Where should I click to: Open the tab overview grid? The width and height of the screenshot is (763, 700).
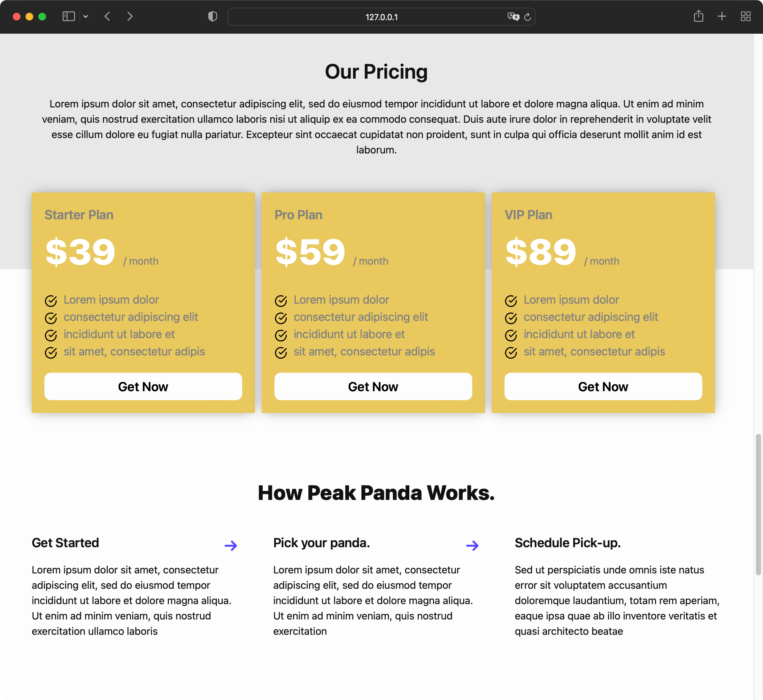(x=745, y=16)
